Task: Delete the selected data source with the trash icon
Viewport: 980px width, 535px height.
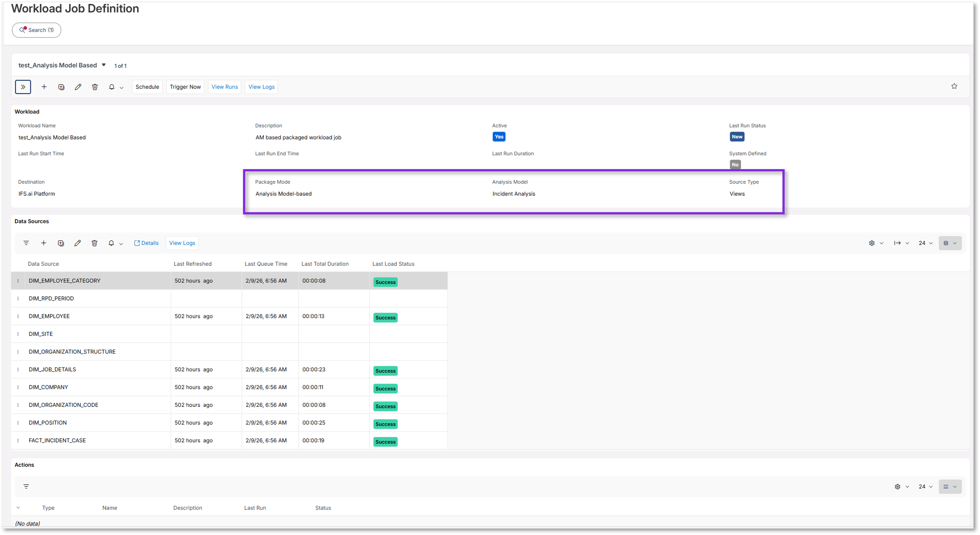Action: pos(94,243)
